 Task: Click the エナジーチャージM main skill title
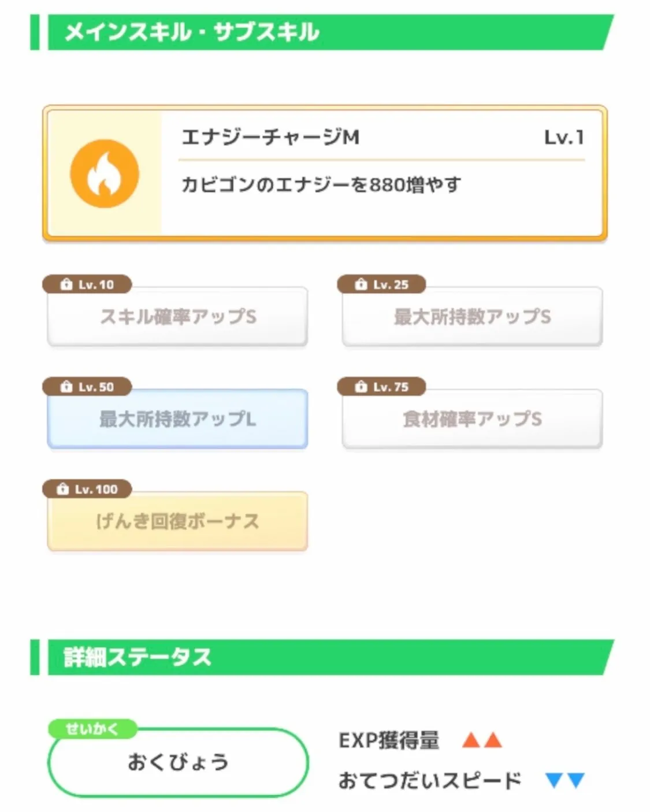(x=270, y=138)
